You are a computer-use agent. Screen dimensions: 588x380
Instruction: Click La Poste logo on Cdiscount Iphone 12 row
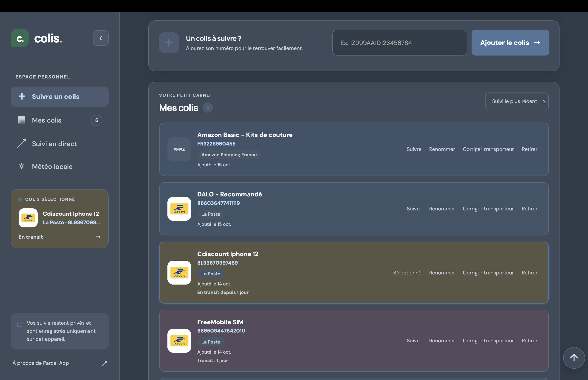(179, 273)
